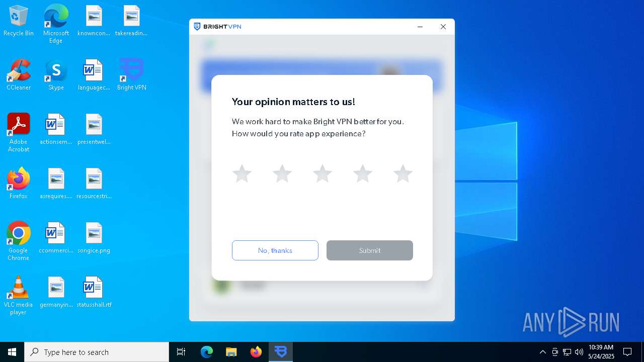Select the presentwel... image file
Screen dimensions: 644x362
coord(94,129)
